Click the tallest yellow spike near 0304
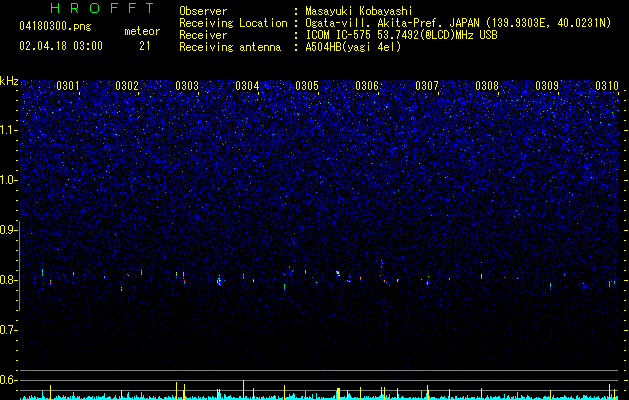Screen dimensions: 629x400 coord(243,390)
